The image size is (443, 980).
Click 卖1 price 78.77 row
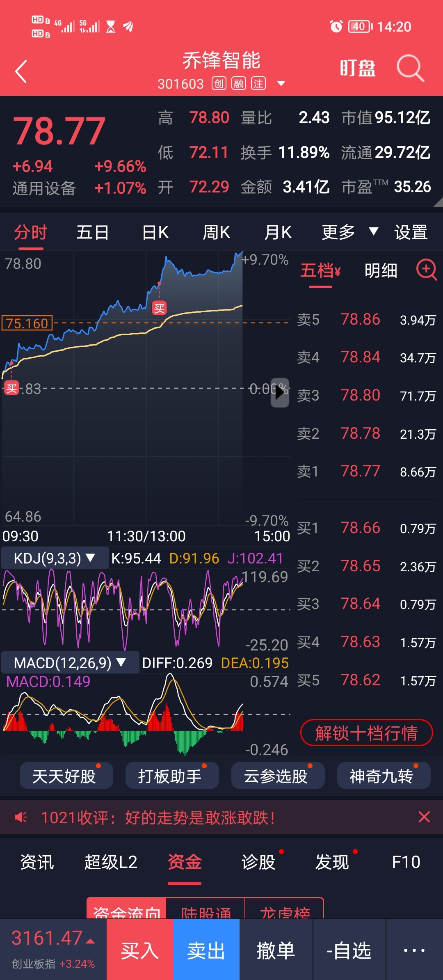tap(367, 472)
